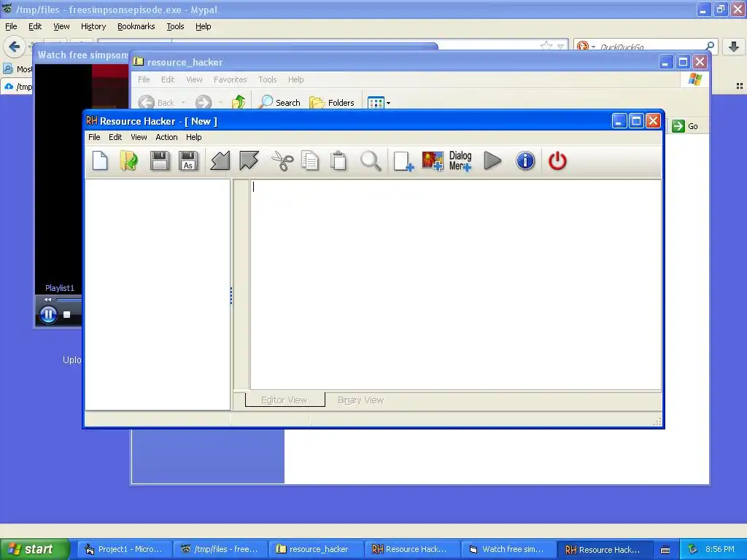Screen dimensions: 747x560
Task: Click the New blank script icon in Resource Hacker
Action: tap(100, 160)
